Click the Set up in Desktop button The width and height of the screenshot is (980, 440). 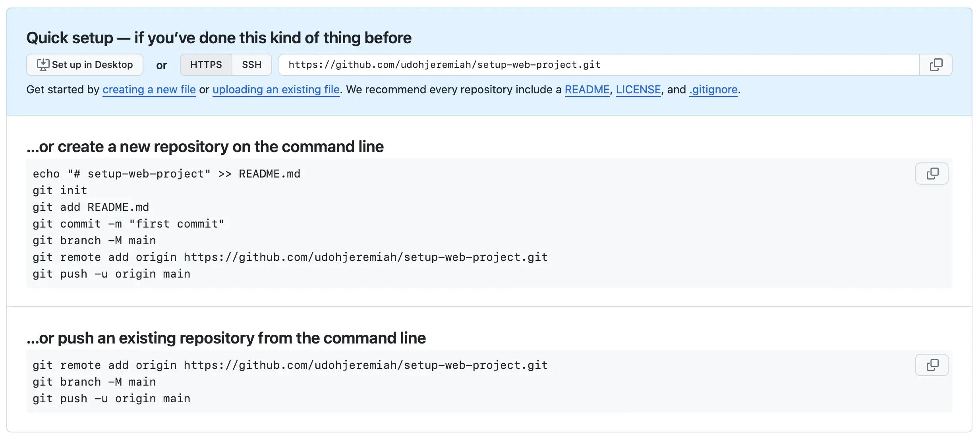85,65
